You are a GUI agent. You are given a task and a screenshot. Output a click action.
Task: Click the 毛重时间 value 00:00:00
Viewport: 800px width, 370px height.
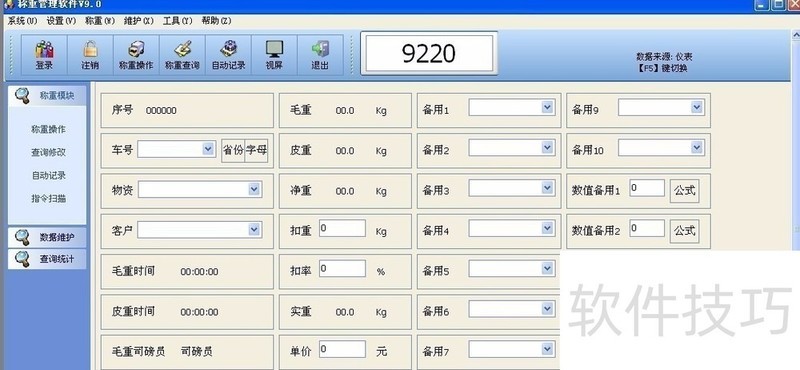click(x=199, y=272)
